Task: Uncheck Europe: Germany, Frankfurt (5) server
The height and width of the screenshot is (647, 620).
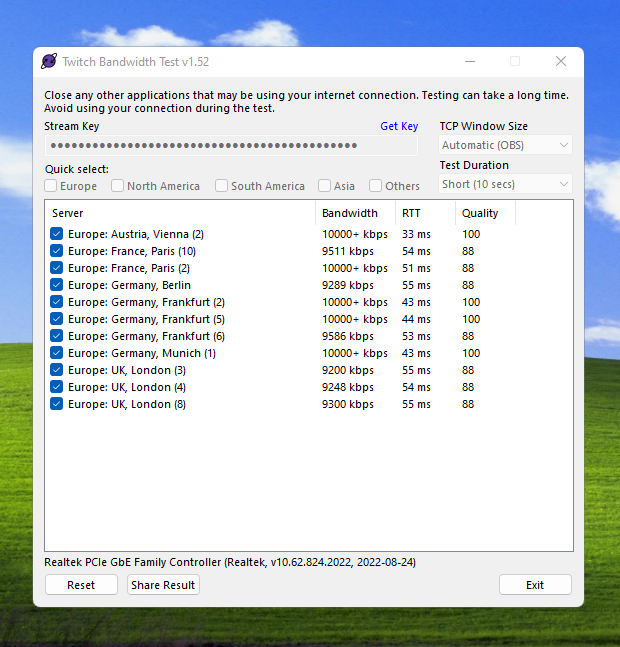Action: 57,319
